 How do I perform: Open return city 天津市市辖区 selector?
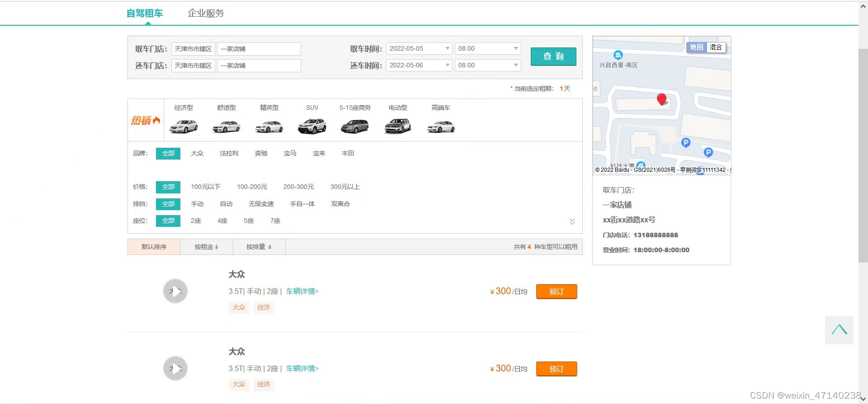(193, 66)
